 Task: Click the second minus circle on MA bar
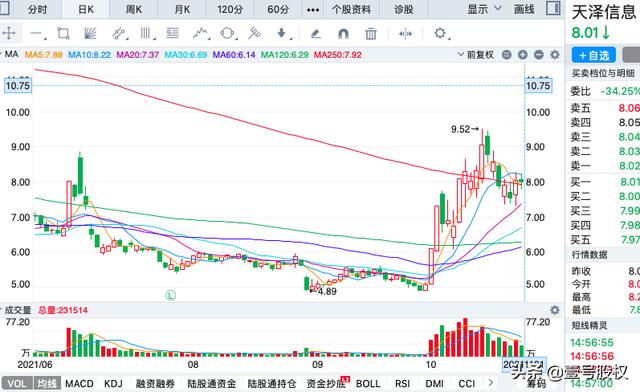(539, 55)
